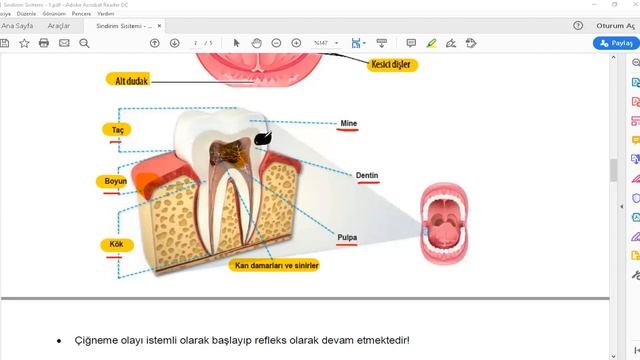Screen dimensions: 640x360
Task: Open the Yardım menu
Action: pos(105,13)
